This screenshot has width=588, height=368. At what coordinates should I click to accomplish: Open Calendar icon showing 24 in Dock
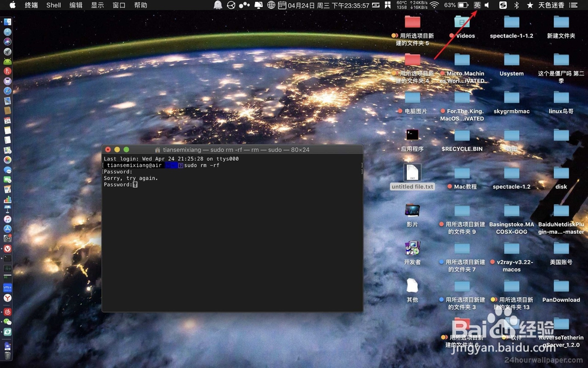pyautogui.click(x=8, y=121)
